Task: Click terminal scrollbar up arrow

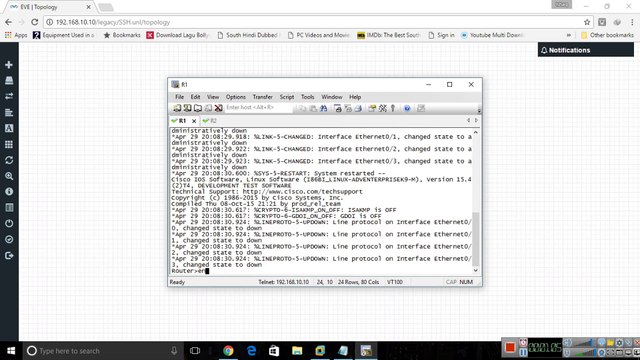Action: pos(476,133)
